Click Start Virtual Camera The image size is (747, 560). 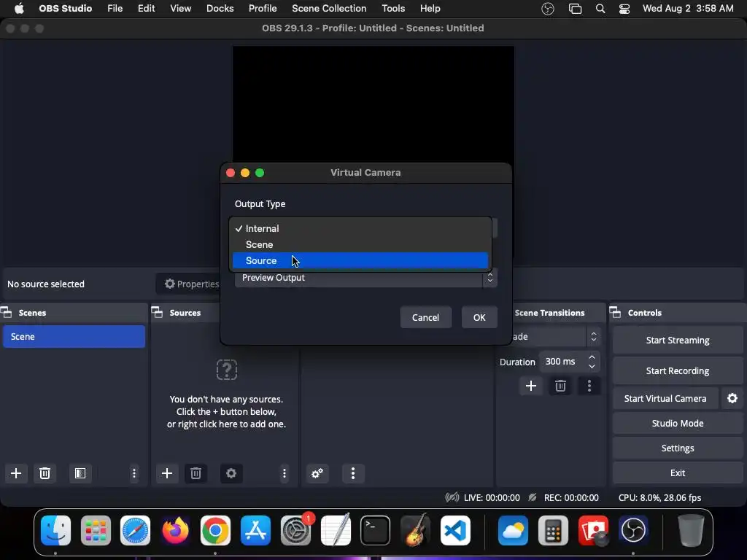click(665, 398)
